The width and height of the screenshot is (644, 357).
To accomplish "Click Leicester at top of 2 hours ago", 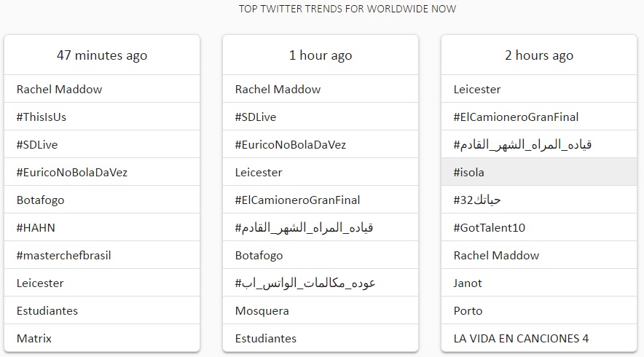I will click(477, 89).
